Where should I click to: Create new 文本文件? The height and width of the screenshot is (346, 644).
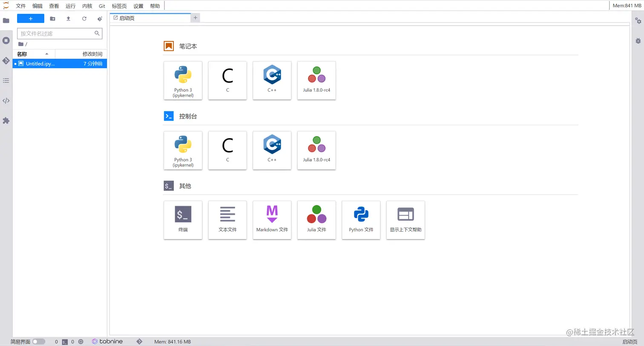(x=227, y=220)
